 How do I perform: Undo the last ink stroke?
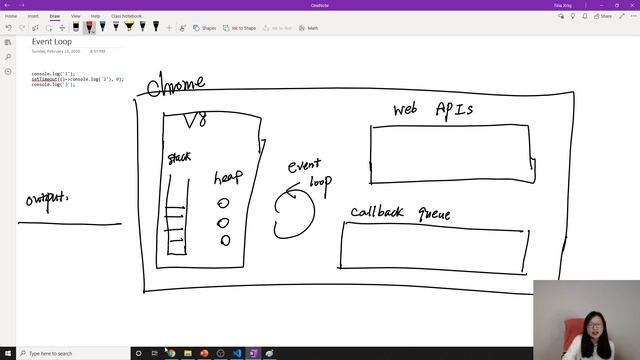pyautogui.click(x=8, y=28)
